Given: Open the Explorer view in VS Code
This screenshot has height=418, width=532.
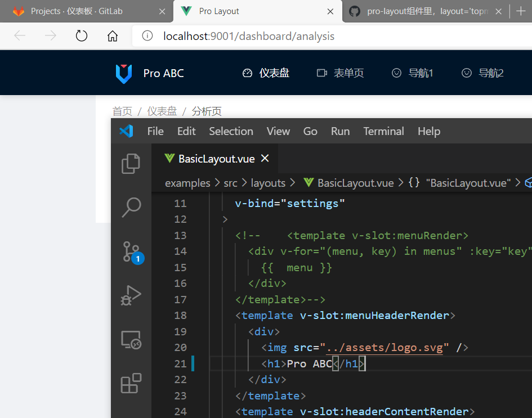Looking at the screenshot, I should (x=131, y=163).
